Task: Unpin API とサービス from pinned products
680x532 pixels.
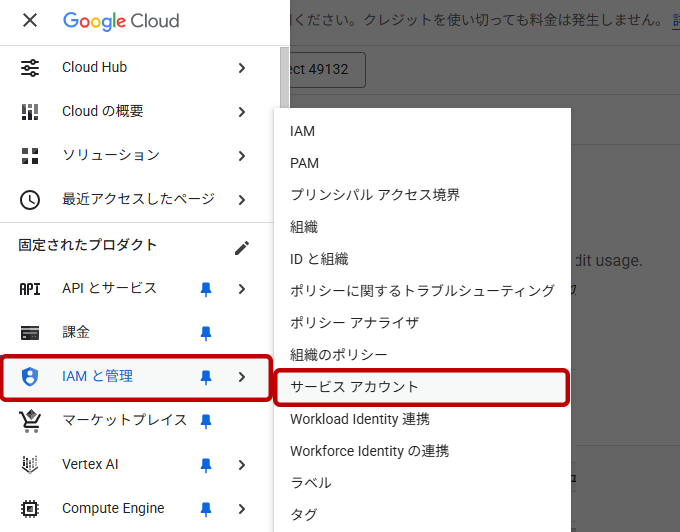Action: pos(206,289)
